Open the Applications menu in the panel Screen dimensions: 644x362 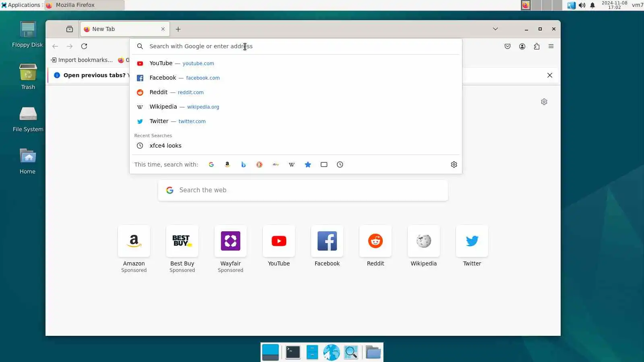point(22,5)
